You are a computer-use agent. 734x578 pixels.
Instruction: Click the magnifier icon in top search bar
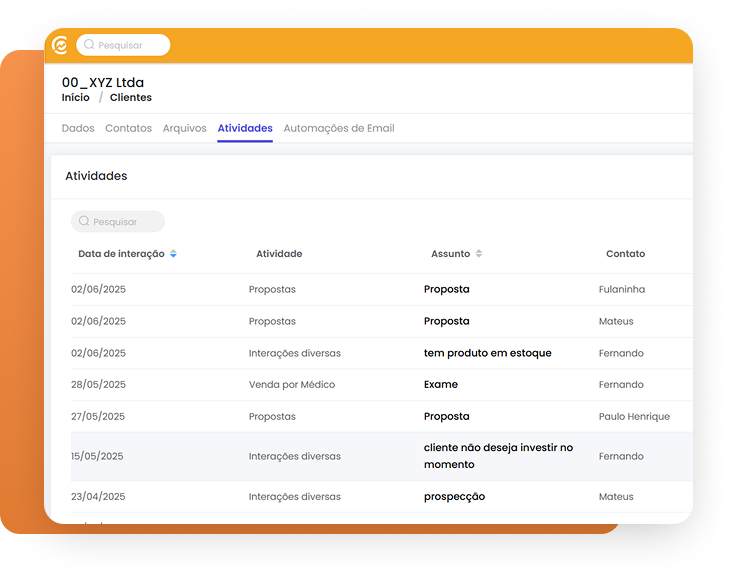tap(89, 45)
